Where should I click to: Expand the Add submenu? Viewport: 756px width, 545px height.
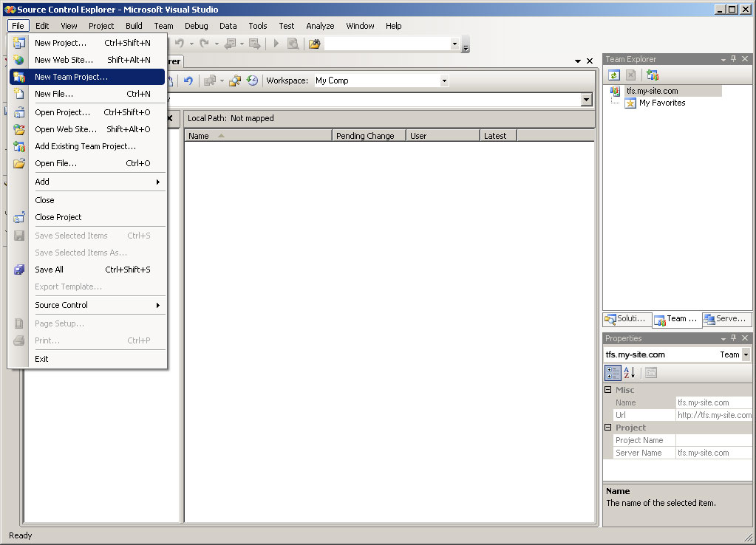pos(97,182)
